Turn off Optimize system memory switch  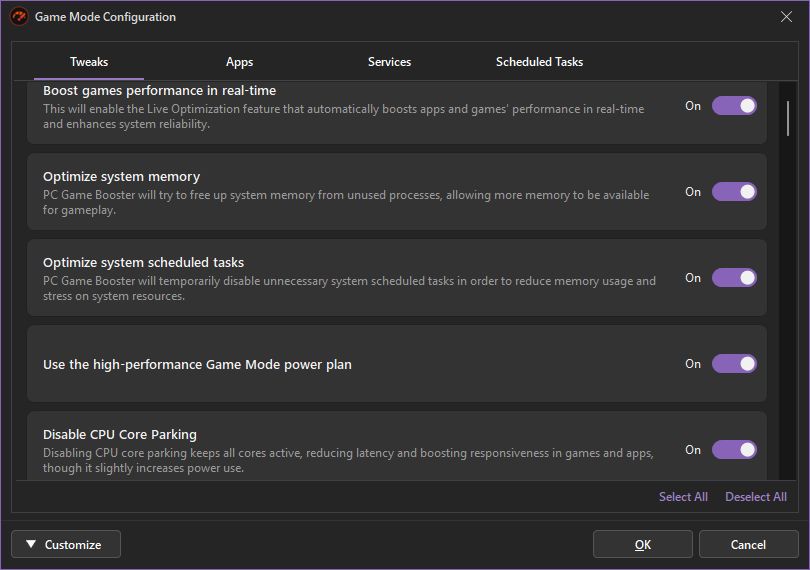(x=734, y=192)
